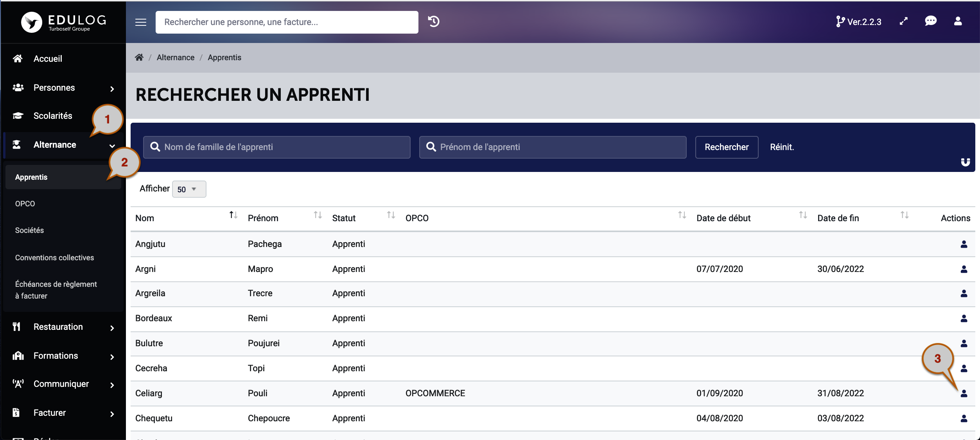Screen dimensions: 980x440
Task: Click the OPCOMMERCE cell
Action: point(435,393)
